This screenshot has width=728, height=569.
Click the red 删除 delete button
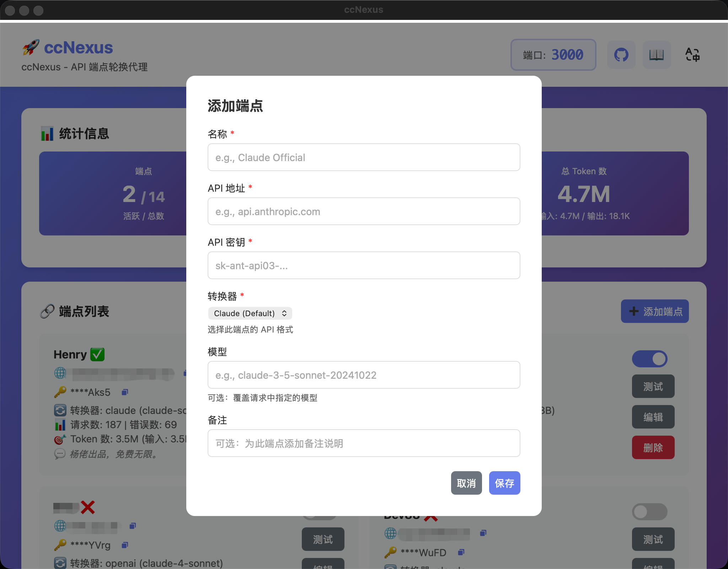[x=653, y=447]
